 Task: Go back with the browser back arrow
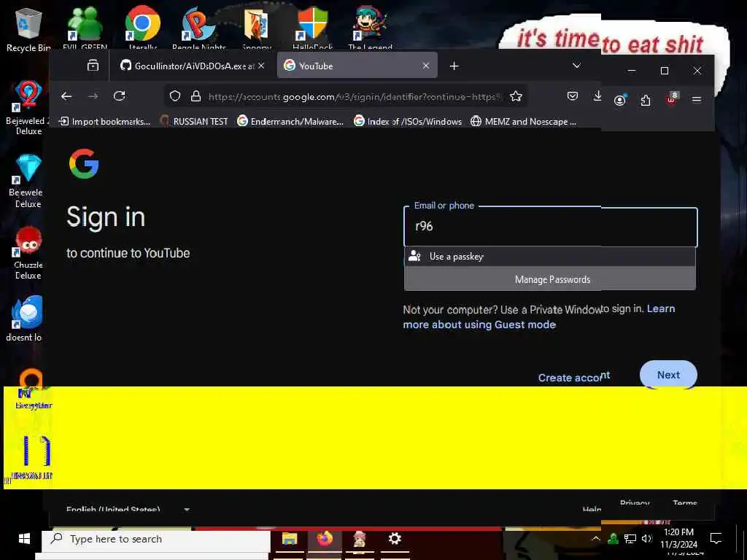tap(66, 97)
